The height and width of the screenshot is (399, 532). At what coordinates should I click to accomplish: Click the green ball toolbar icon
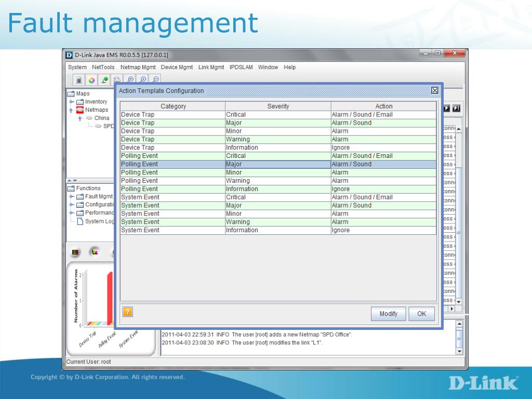click(x=104, y=80)
